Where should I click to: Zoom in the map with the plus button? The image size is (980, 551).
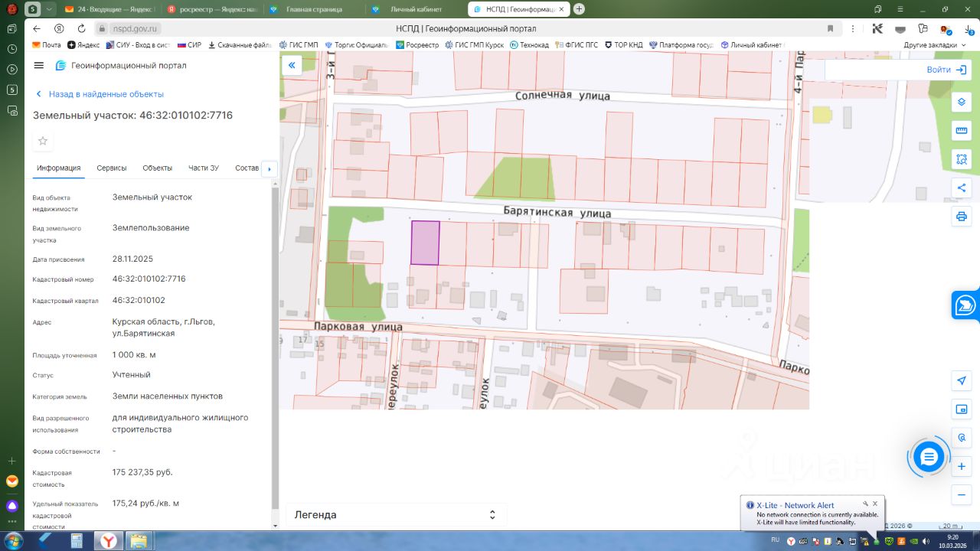coord(962,466)
